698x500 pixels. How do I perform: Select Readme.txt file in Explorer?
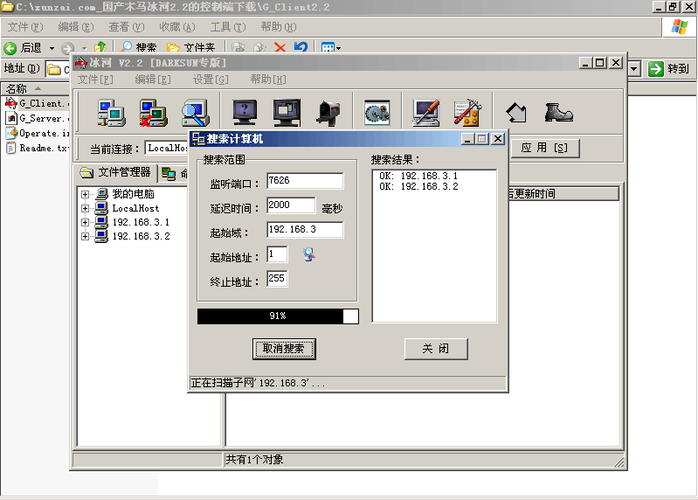(x=37, y=148)
